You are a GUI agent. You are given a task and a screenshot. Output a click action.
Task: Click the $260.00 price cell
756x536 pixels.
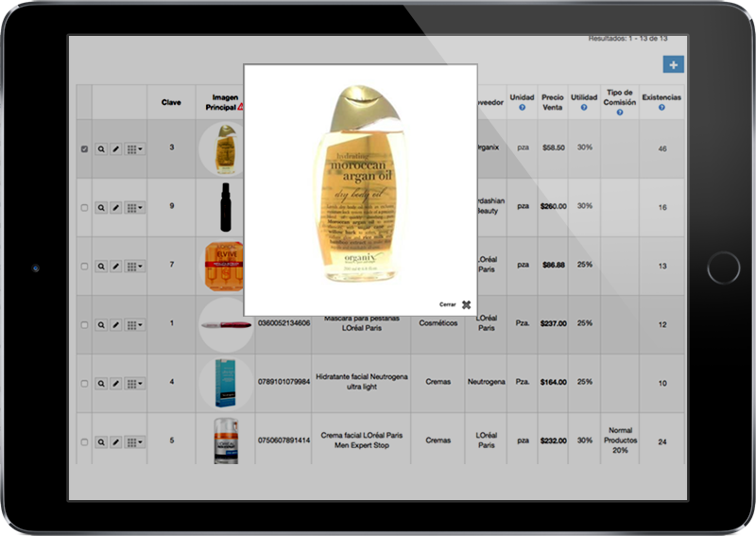pyautogui.click(x=553, y=206)
